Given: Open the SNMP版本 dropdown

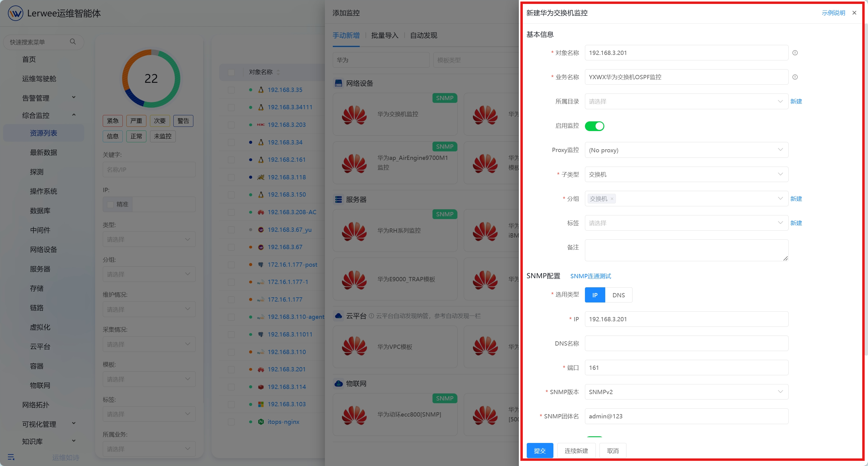Looking at the screenshot, I should pos(686,392).
